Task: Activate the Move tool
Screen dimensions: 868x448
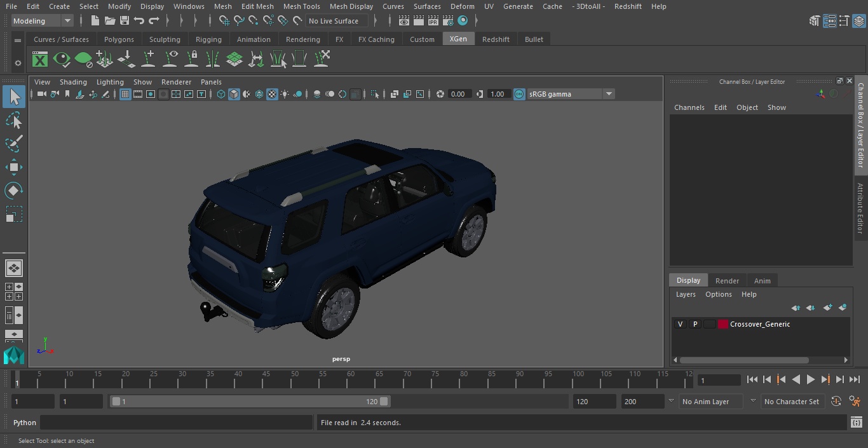Action: [x=14, y=168]
